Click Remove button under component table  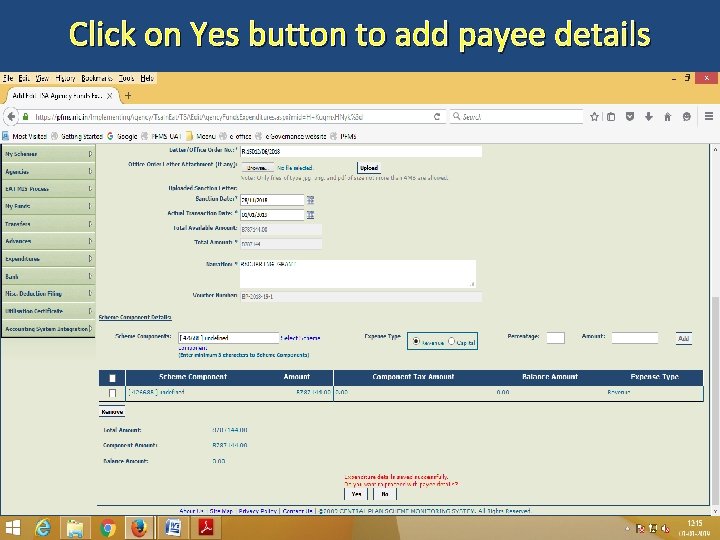pos(112,412)
